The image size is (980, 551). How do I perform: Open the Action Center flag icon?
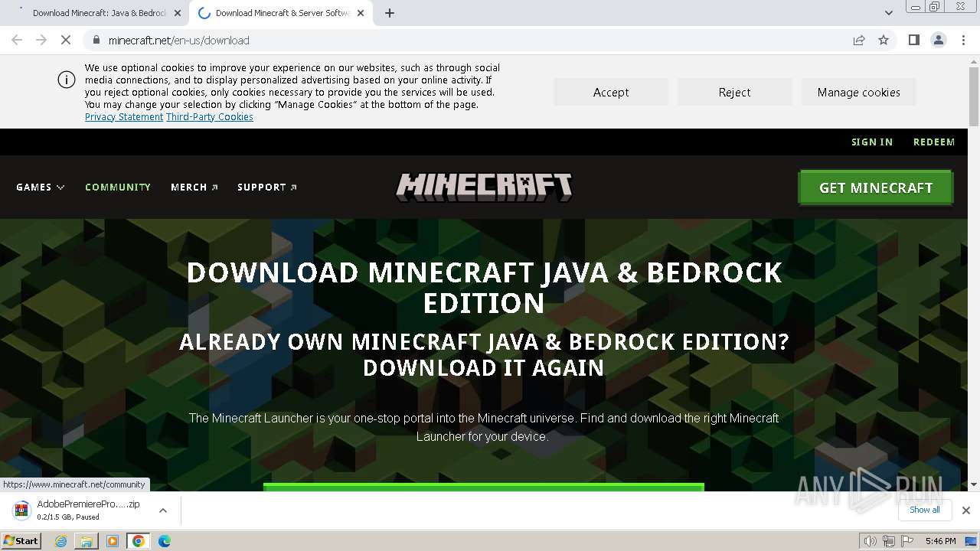pyautogui.click(x=907, y=541)
